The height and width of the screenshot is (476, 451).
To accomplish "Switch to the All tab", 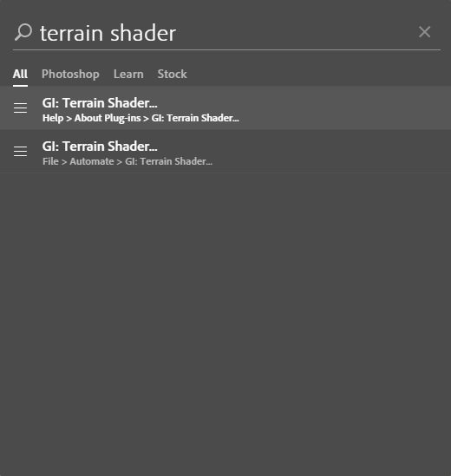I will click(20, 74).
